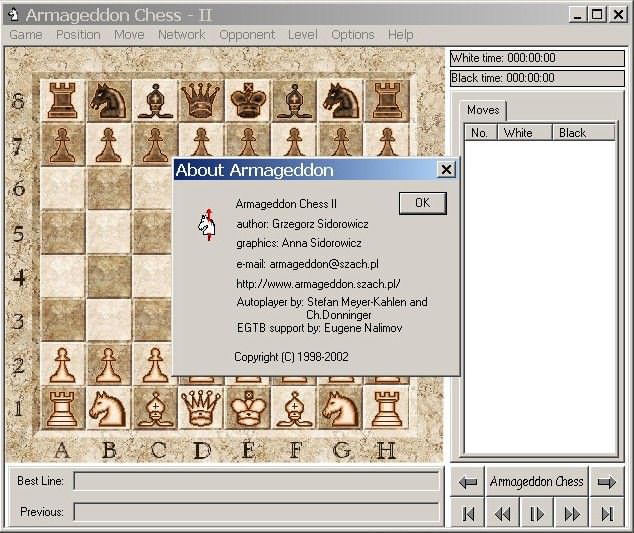The height and width of the screenshot is (533, 634).
Task: Select the black knight on B8
Action: [108, 101]
